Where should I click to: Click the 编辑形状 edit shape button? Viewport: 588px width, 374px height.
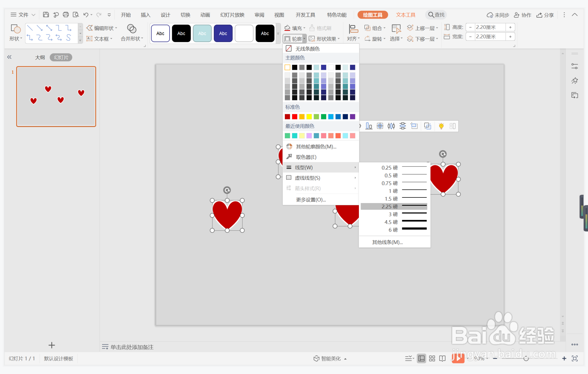click(x=101, y=28)
